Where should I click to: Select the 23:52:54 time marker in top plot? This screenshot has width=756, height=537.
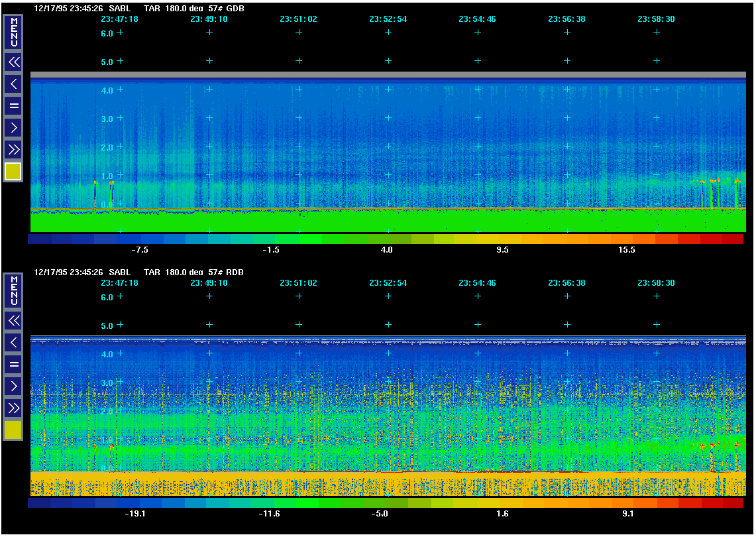388,19
